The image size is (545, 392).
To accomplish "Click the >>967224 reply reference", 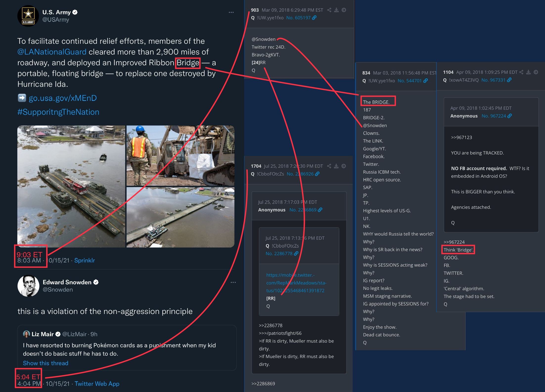I will point(454,242).
